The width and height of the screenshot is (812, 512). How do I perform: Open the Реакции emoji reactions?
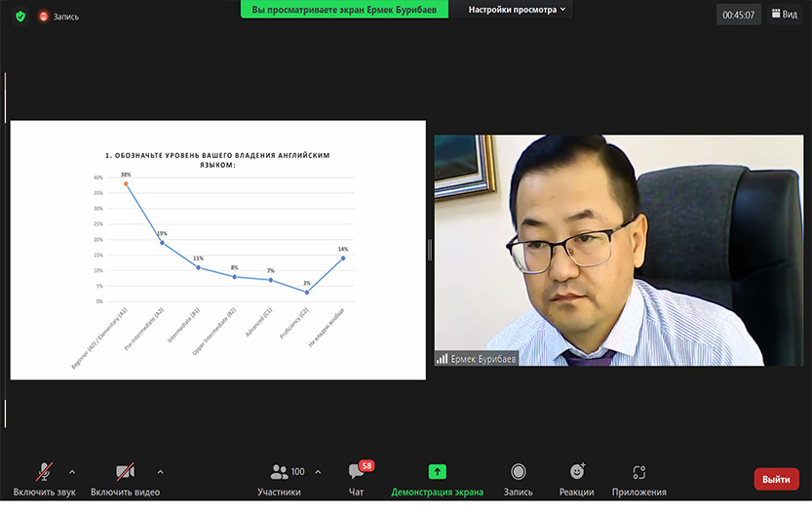pyautogui.click(x=576, y=478)
